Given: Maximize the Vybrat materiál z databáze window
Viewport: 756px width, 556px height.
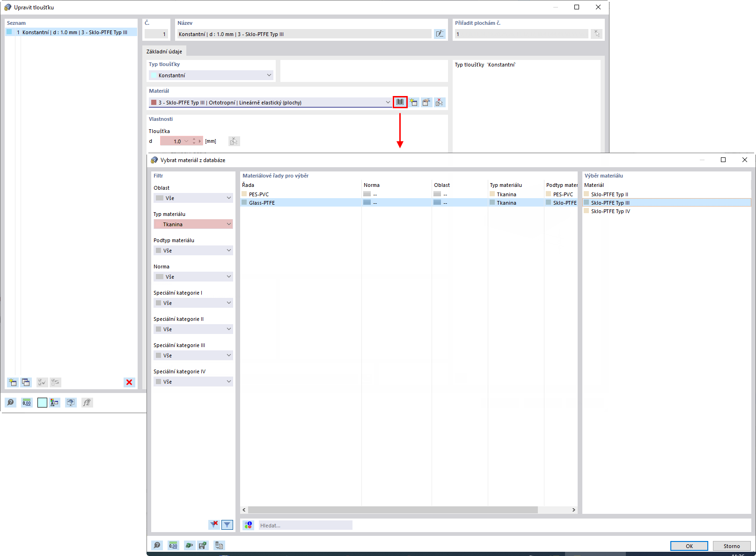Looking at the screenshot, I should 723,160.
